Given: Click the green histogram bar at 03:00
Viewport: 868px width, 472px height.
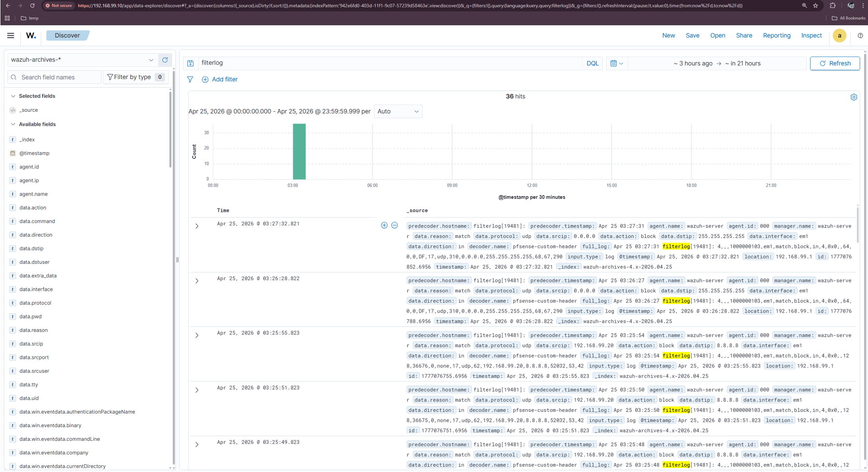Looking at the screenshot, I should click(299, 152).
